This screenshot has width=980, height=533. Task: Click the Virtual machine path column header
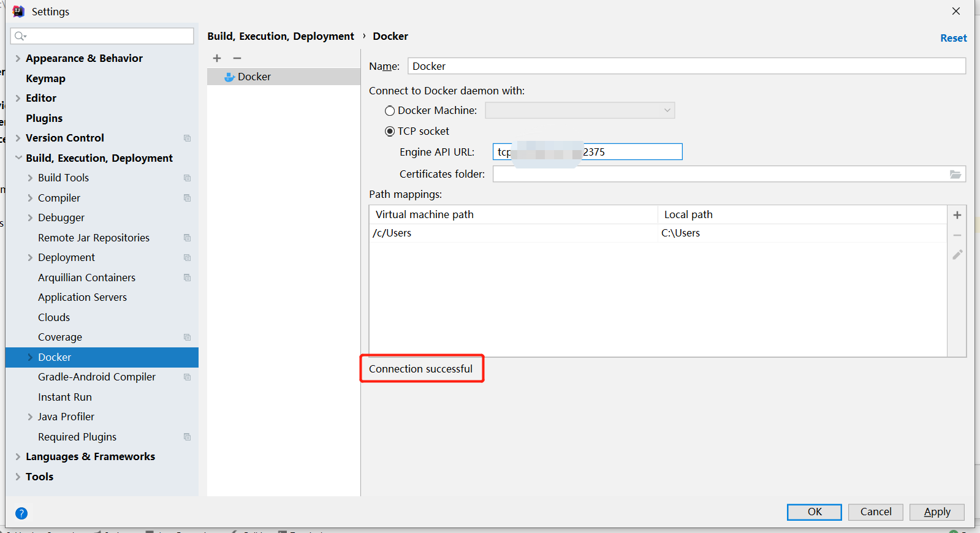click(514, 215)
